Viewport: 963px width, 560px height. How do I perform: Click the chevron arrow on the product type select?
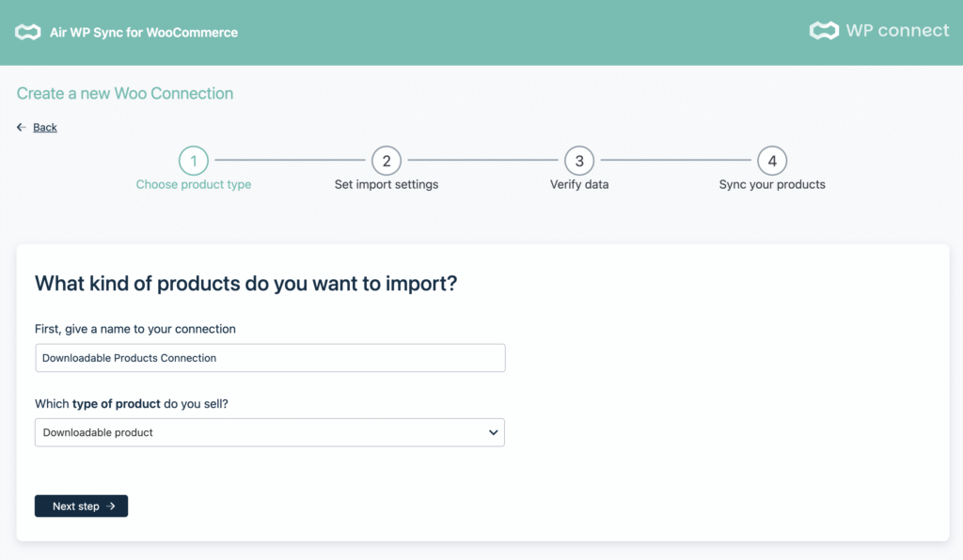493,432
